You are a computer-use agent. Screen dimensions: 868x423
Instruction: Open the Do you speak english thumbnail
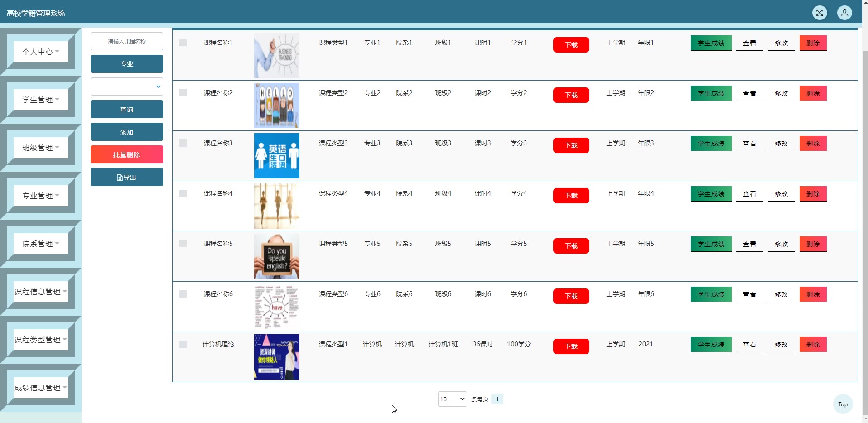pos(277,256)
